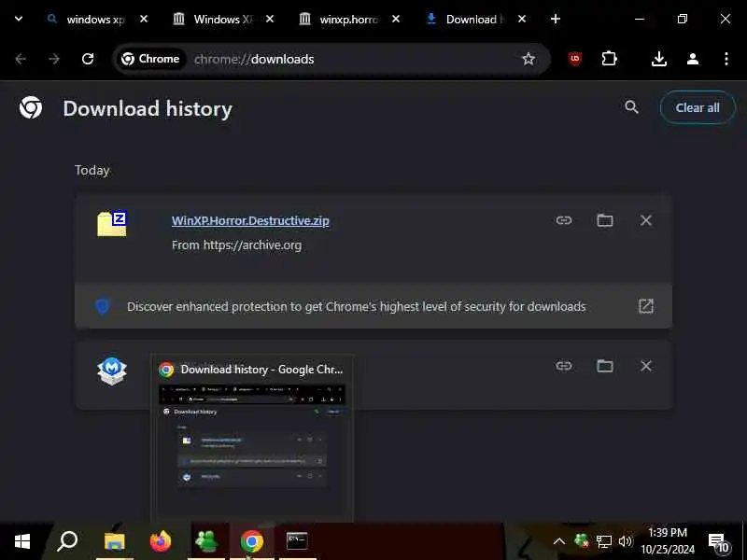Screen dimensions: 747x560
Task: Open enhanced protection external link icon
Action: tap(645, 306)
